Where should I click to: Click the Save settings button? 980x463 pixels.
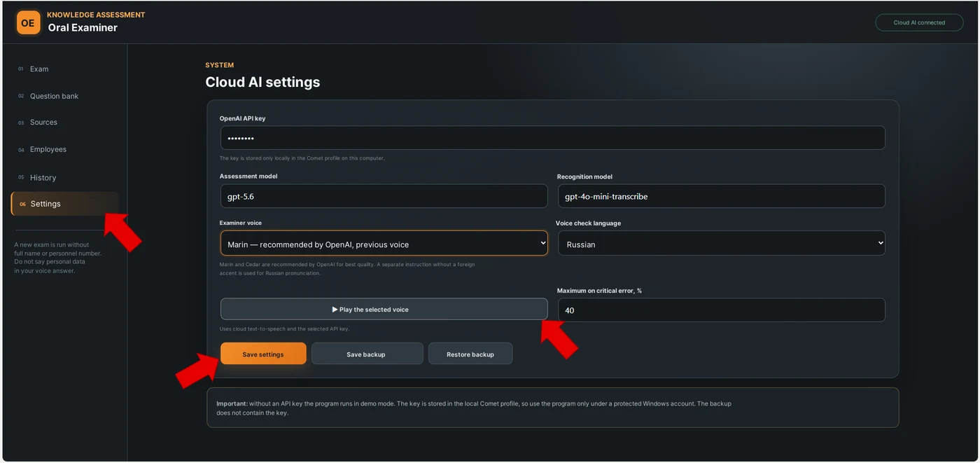point(263,354)
